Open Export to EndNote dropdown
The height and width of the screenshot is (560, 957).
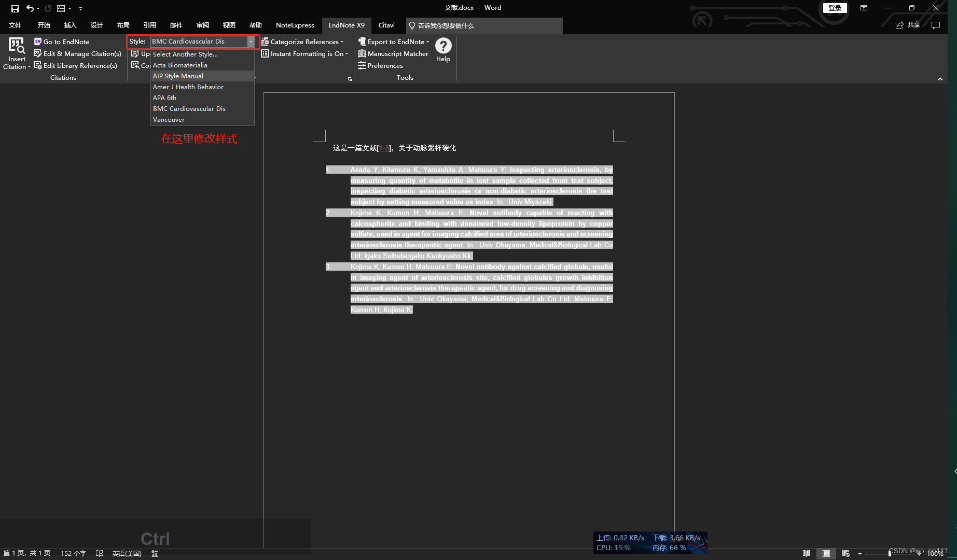[394, 41]
